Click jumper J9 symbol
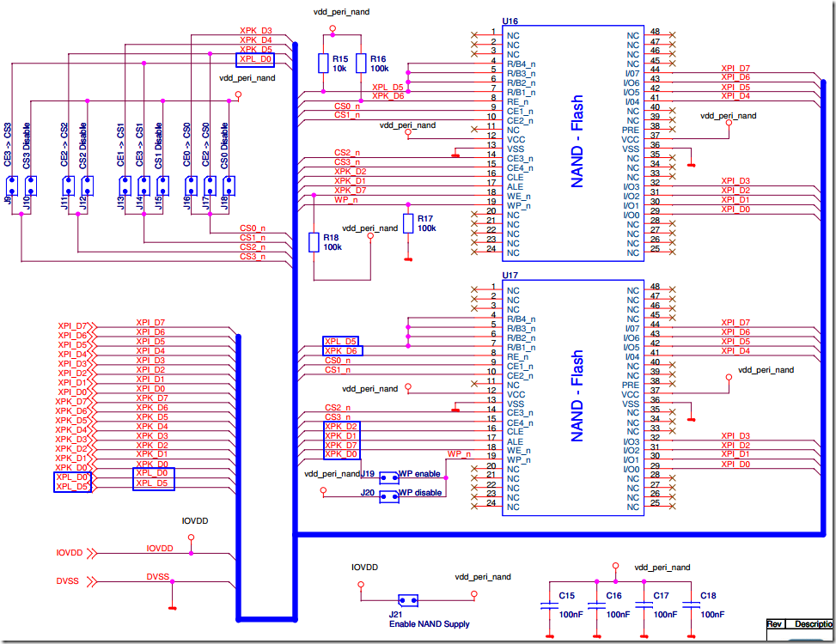The height and width of the screenshot is (644, 836). [x=12, y=186]
